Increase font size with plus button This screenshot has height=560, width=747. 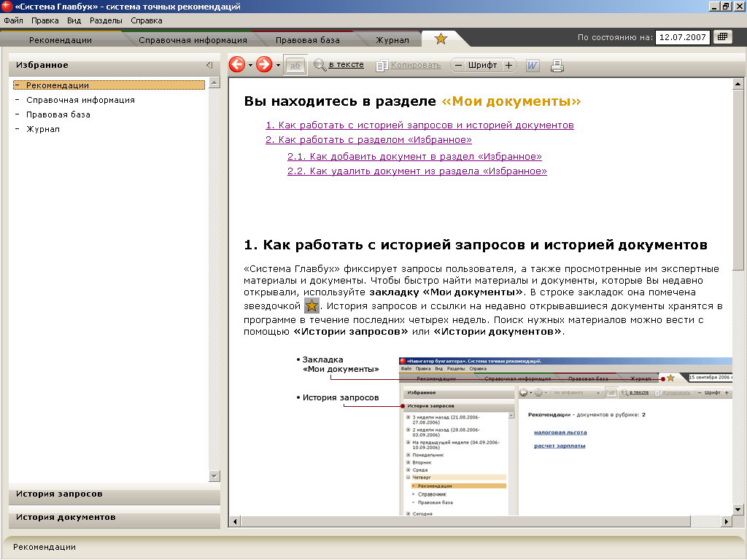pyautogui.click(x=508, y=65)
